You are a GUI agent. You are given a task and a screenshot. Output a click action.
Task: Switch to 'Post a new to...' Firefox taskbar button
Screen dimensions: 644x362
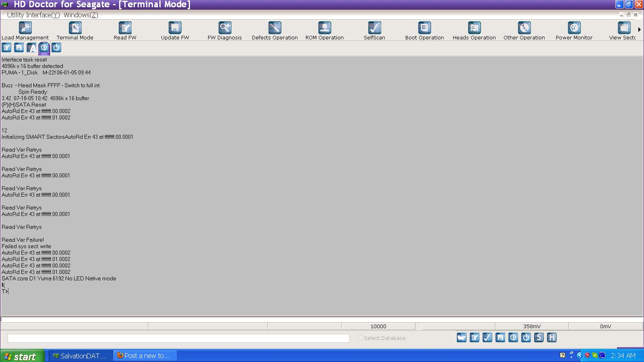(145, 356)
